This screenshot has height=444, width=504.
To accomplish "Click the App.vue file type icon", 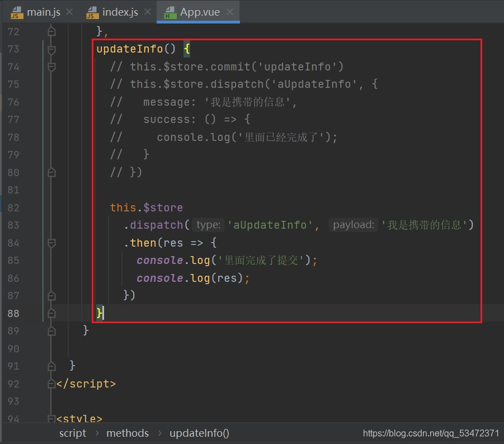I will tap(170, 13).
